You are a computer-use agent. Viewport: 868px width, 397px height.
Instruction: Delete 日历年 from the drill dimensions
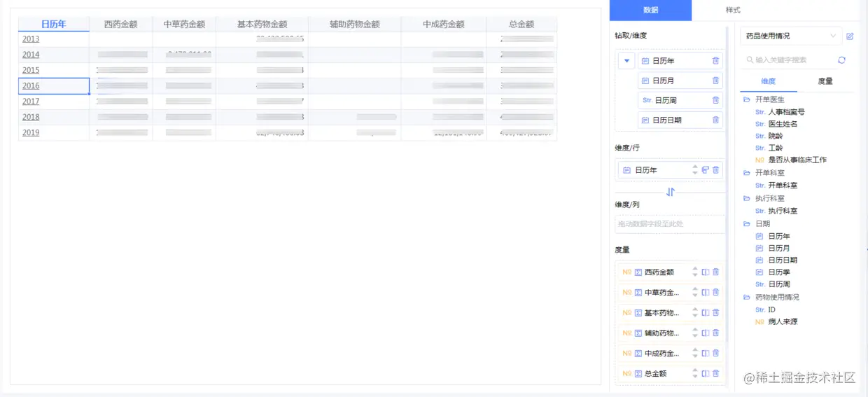[715, 61]
